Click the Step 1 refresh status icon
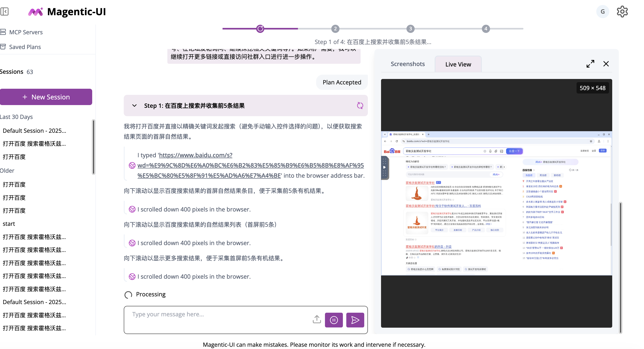 [360, 106]
